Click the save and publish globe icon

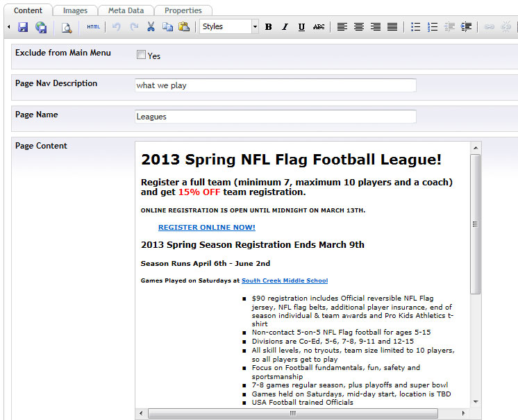[41, 27]
